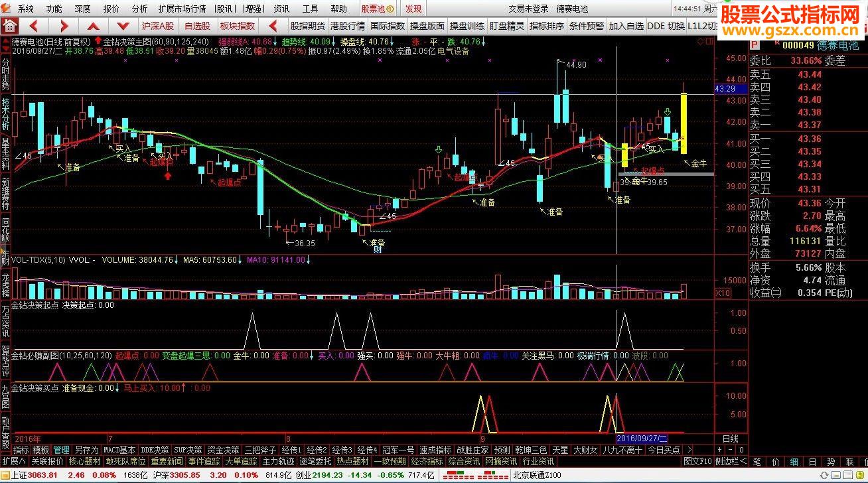868x483 pixels.
Task: Switch to the 模板 indicator tab
Action: click(41, 450)
